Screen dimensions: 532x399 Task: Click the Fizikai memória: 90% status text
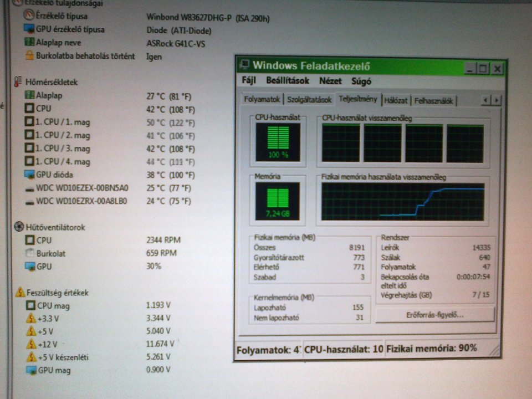click(432, 349)
